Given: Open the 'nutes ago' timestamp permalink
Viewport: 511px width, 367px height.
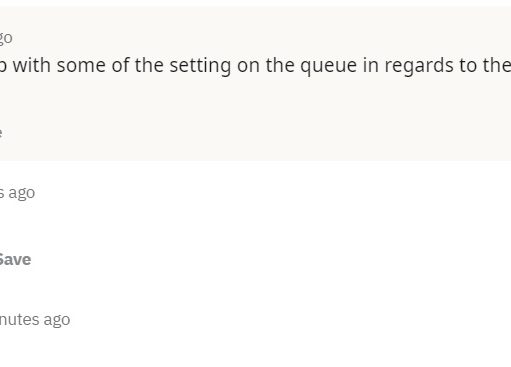Looking at the screenshot, I should coord(35,320).
